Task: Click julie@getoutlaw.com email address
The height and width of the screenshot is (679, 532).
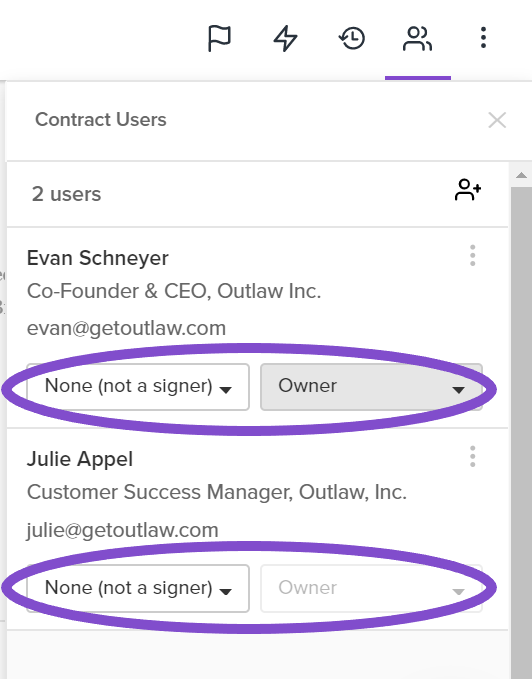Action: [123, 530]
